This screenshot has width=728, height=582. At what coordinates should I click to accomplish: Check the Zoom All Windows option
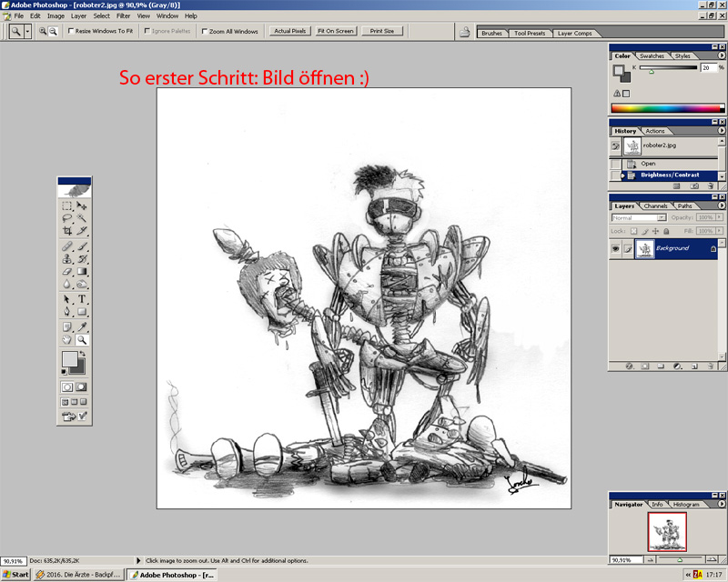point(204,31)
